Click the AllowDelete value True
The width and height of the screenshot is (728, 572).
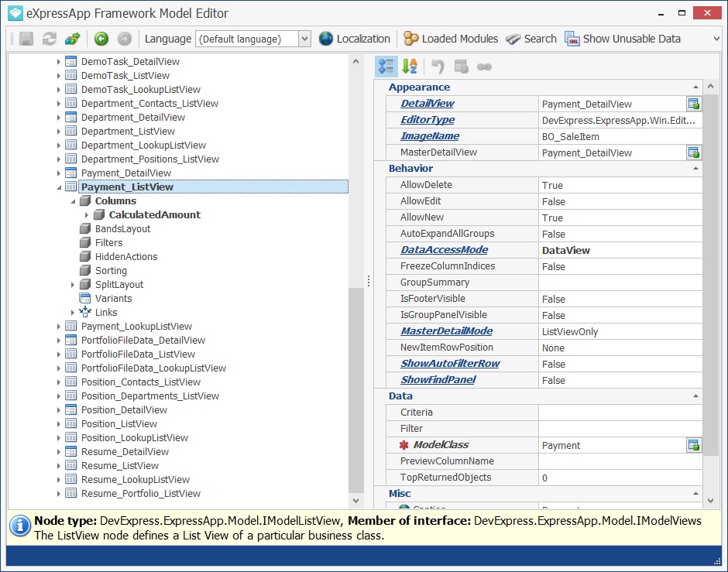pyautogui.click(x=552, y=185)
